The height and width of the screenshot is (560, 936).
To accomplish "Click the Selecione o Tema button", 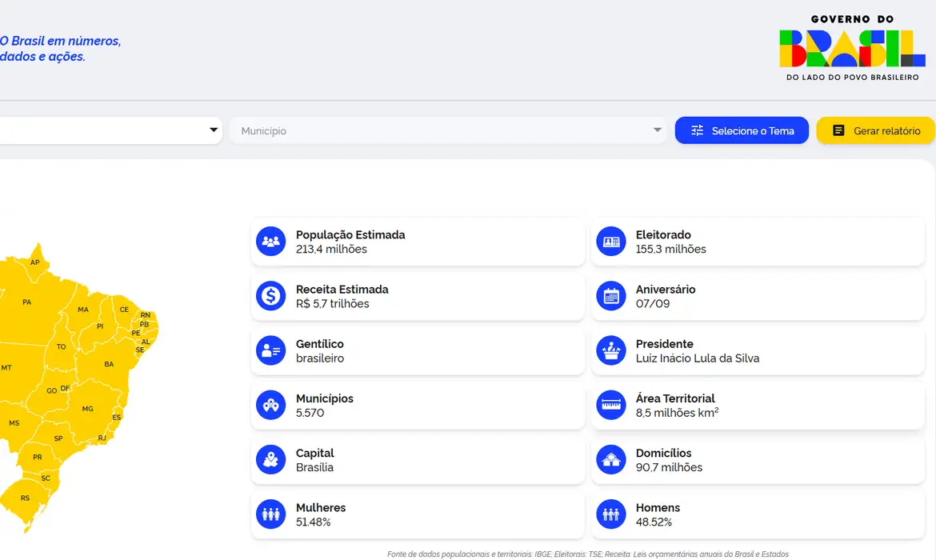I will pos(741,130).
